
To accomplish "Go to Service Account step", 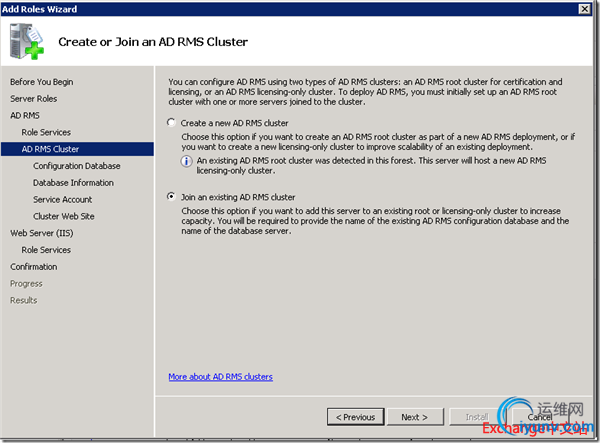I will click(x=62, y=200).
